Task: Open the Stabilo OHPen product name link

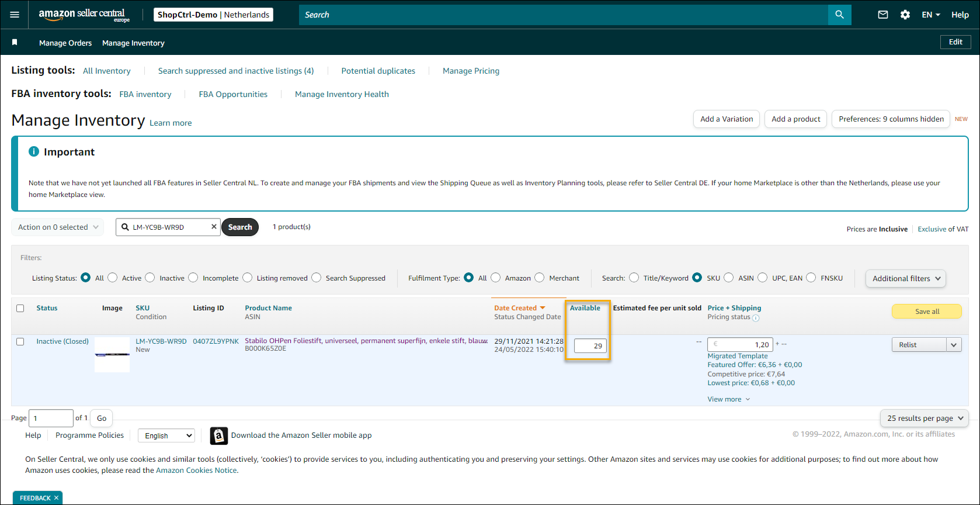Action: [366, 341]
